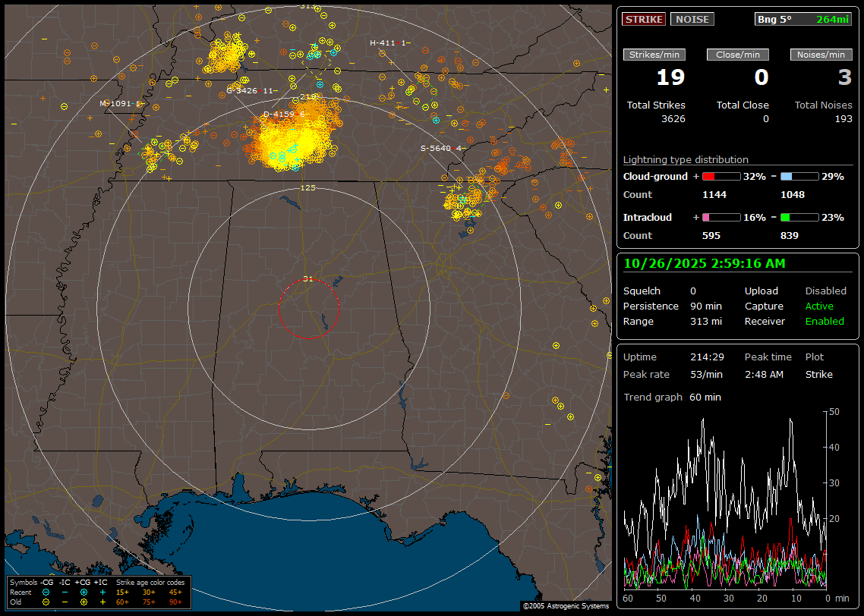Click the old -CG yellow symbol in legend
This screenshot has height=616, width=864.
coord(46,602)
